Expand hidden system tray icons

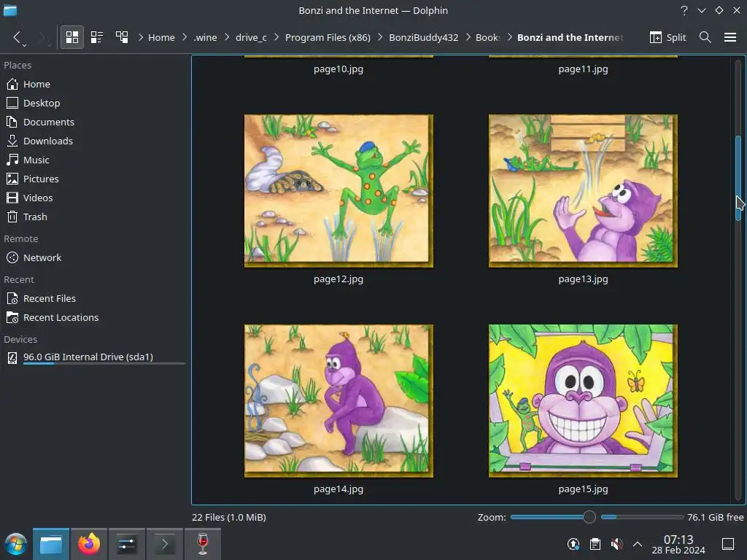638,544
